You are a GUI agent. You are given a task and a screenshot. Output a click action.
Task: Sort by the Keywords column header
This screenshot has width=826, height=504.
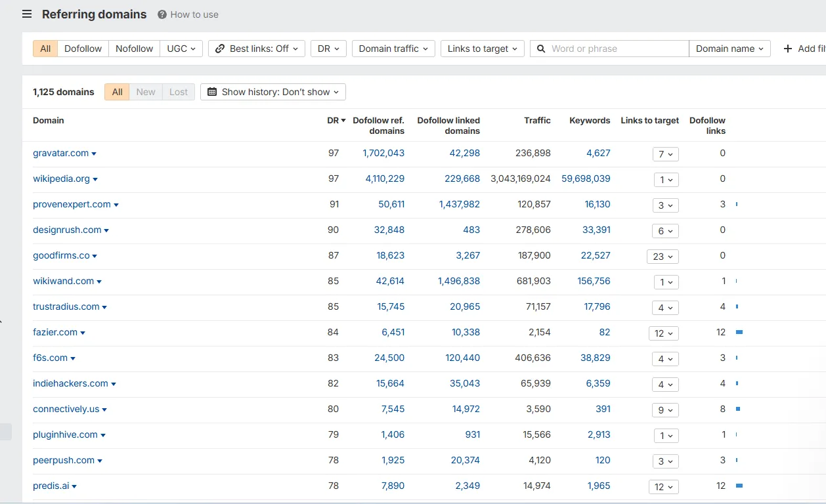tap(590, 121)
